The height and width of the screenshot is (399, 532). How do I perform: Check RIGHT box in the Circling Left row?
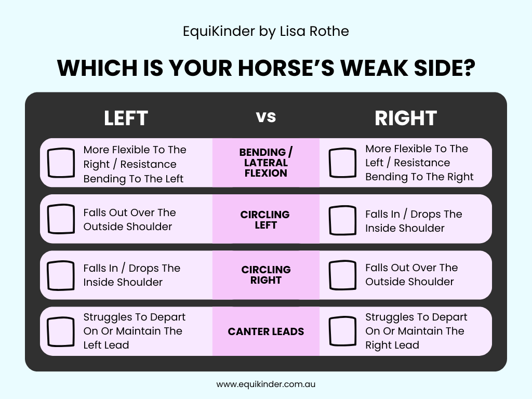pyautogui.click(x=343, y=220)
